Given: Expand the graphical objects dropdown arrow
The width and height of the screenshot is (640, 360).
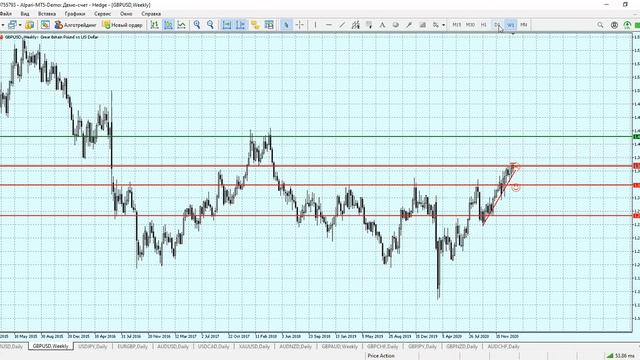Looking at the screenshot, I should [444, 25].
